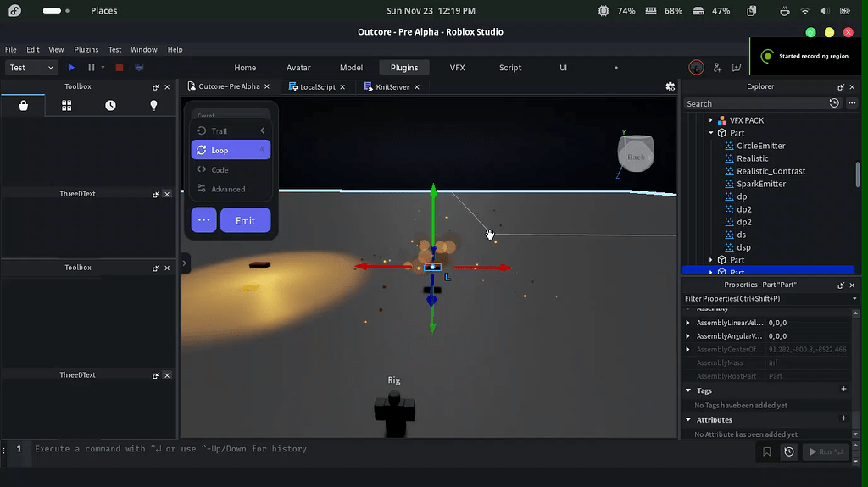
Task: Start playtest with the Play button
Action: click(x=71, y=68)
